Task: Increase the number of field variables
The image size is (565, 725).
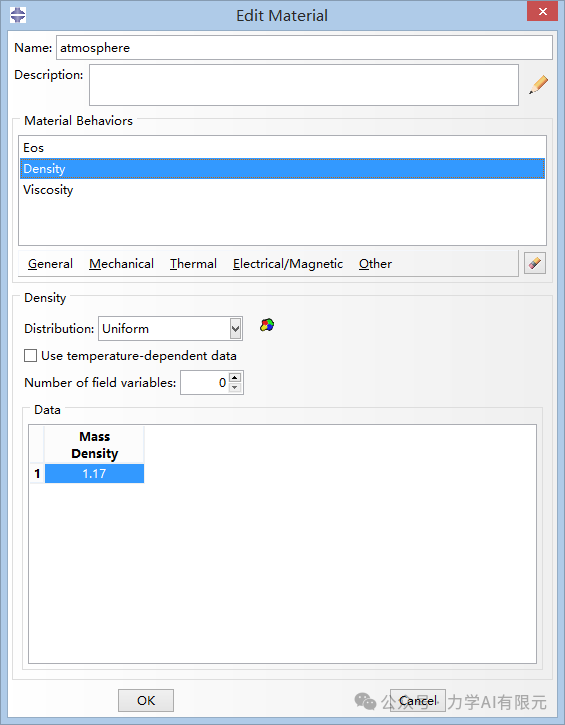Action: [x=235, y=378]
